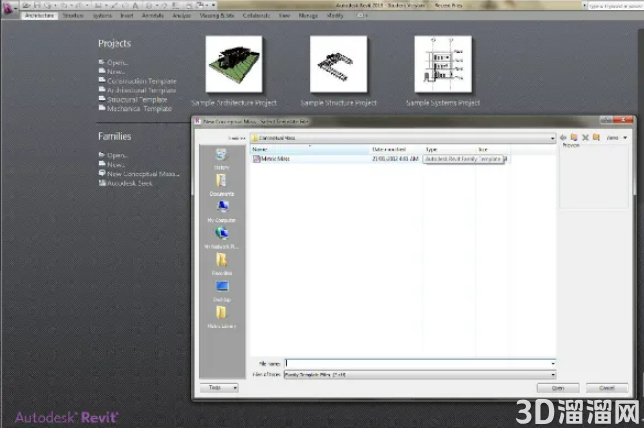644x428 pixels.
Task: Sort by the Type column header
Action: pos(449,150)
